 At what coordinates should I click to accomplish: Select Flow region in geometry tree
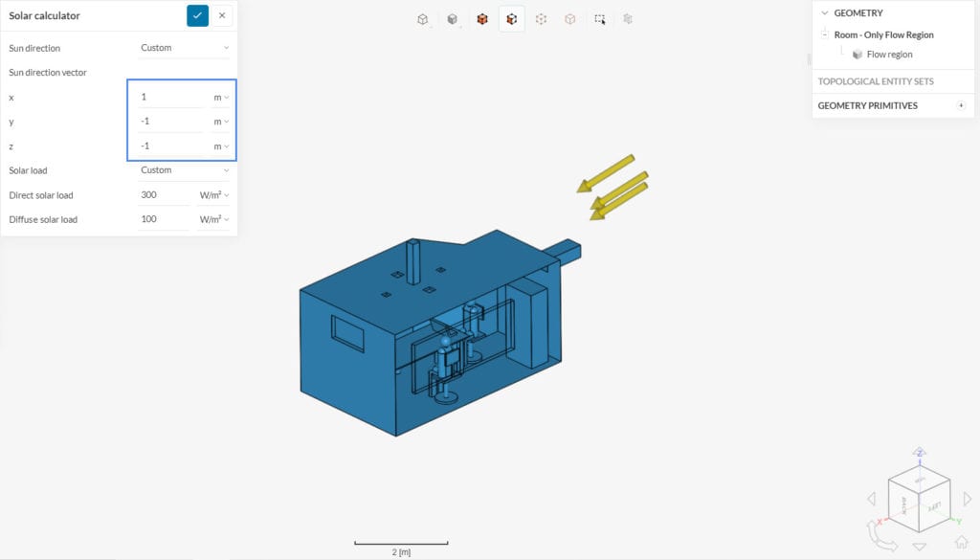(x=889, y=55)
